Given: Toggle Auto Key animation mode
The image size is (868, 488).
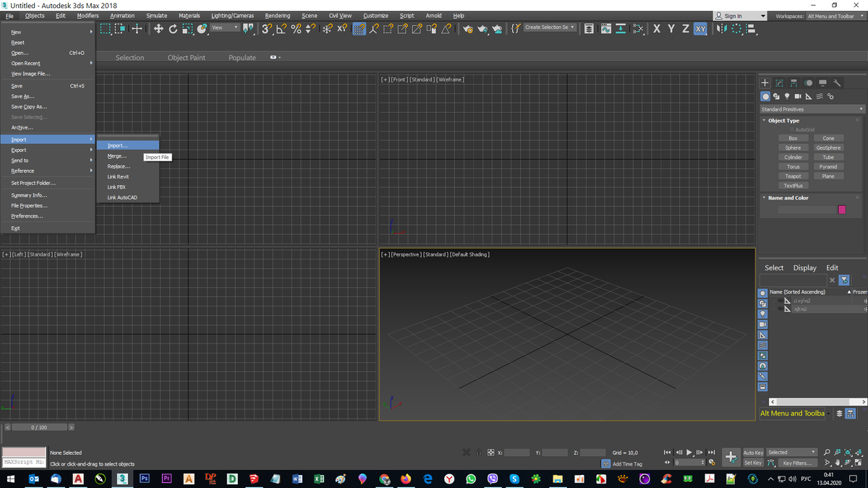Looking at the screenshot, I should coord(753,453).
